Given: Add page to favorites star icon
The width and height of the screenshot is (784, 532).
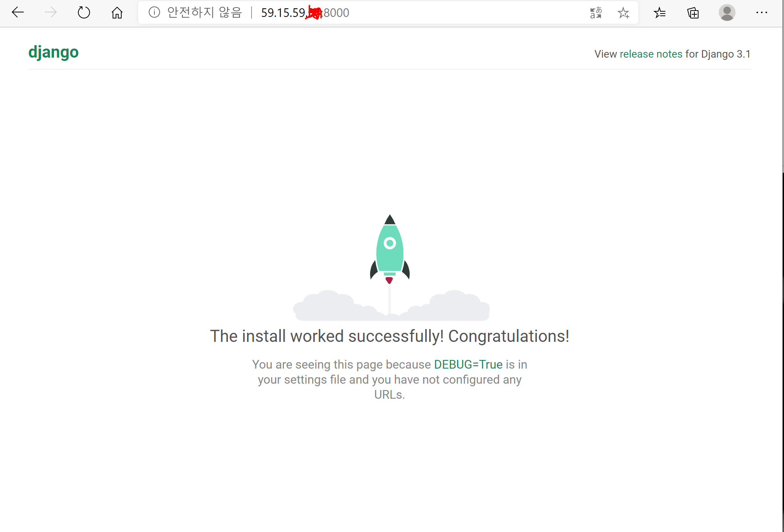Looking at the screenshot, I should [x=623, y=13].
